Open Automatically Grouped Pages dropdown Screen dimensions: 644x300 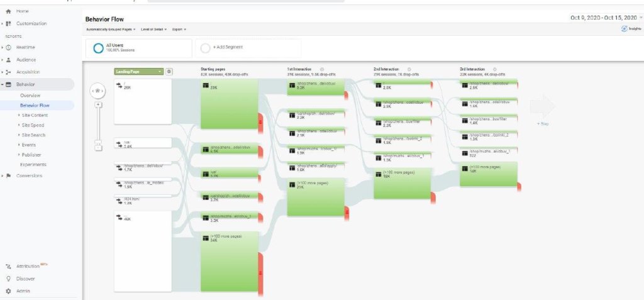click(111, 29)
